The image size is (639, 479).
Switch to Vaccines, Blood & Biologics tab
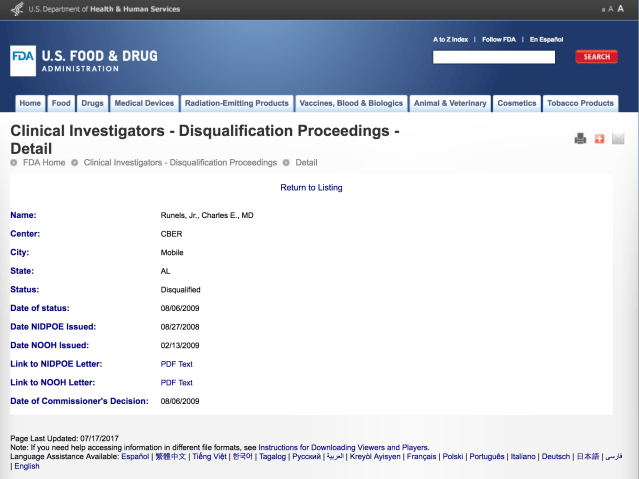coord(351,103)
